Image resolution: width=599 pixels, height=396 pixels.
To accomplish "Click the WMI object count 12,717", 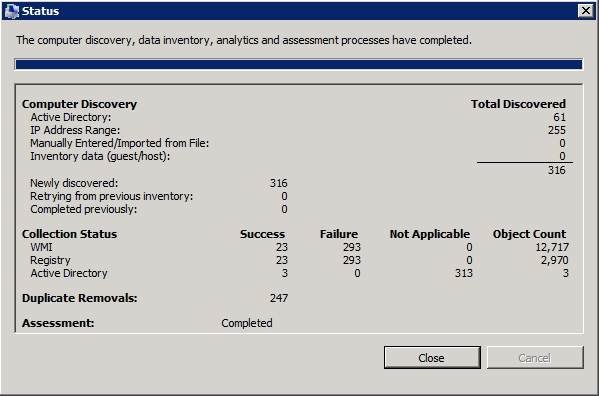I will click(x=552, y=247).
